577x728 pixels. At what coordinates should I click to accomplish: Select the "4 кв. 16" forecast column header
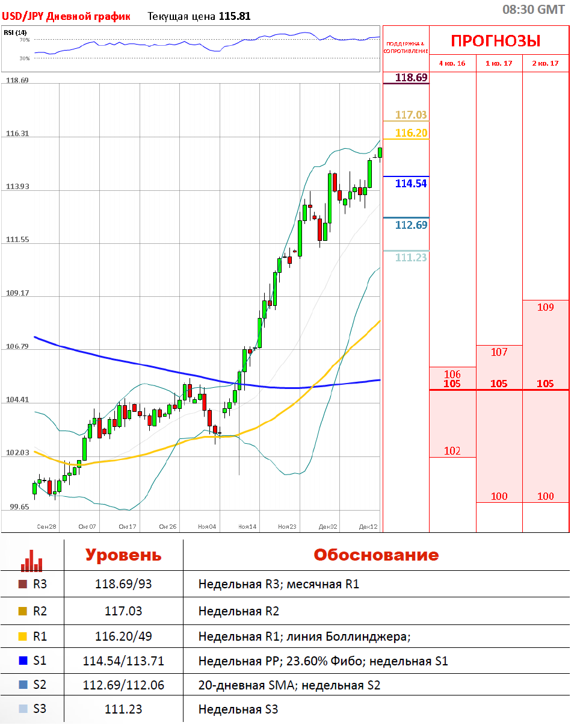(452, 63)
